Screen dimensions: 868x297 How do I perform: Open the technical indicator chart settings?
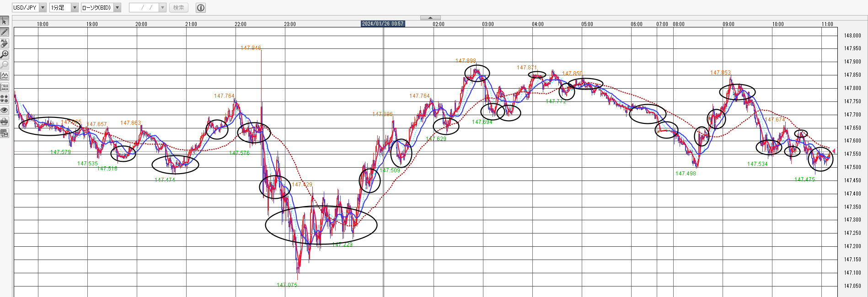(x=4, y=76)
